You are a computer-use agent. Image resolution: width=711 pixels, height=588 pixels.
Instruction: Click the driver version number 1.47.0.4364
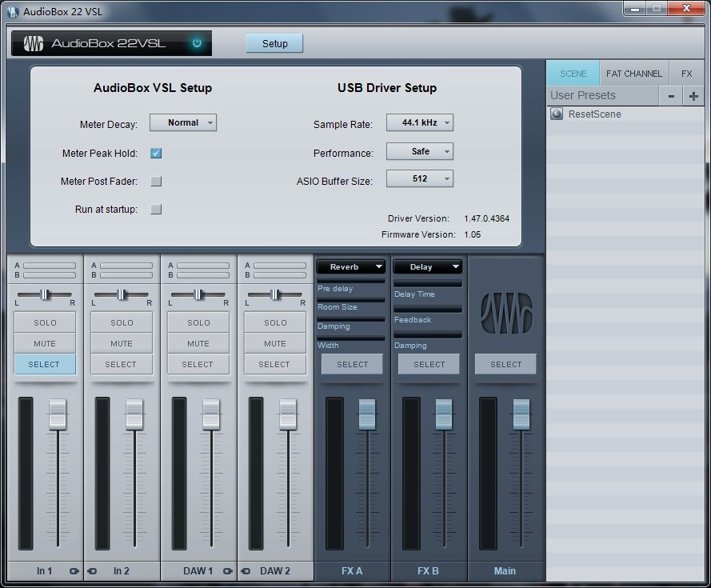tap(486, 218)
